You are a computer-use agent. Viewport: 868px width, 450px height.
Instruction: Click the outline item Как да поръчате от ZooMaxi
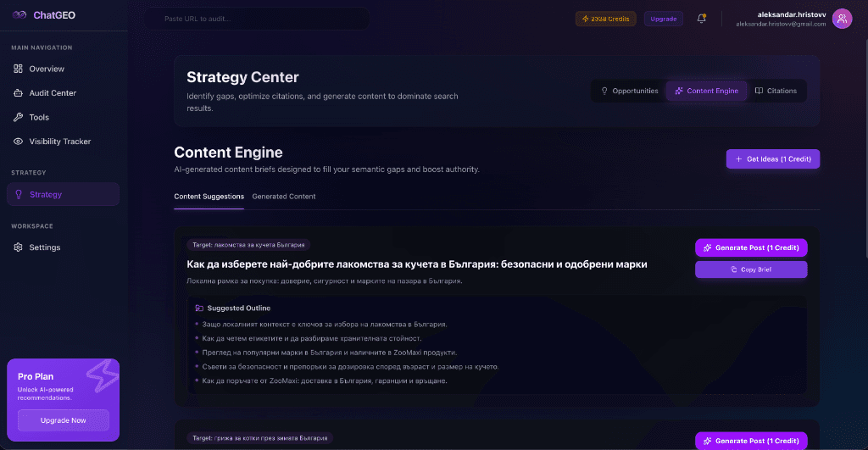pos(325,381)
